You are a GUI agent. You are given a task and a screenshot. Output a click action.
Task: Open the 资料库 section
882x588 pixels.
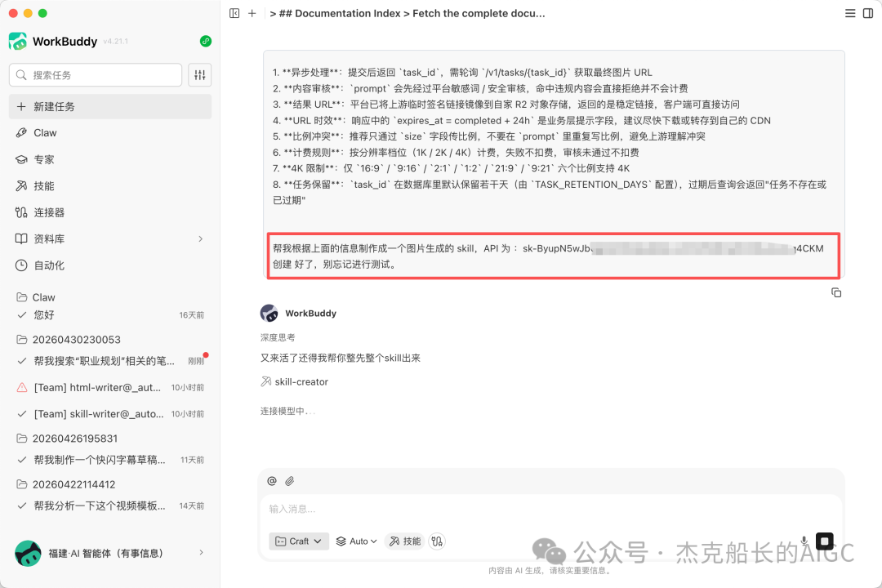coord(110,238)
